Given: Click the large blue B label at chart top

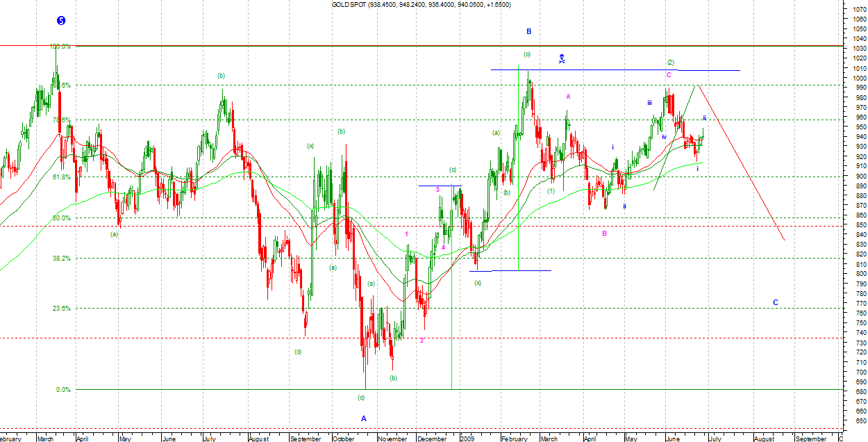Looking at the screenshot, I should tap(528, 31).
